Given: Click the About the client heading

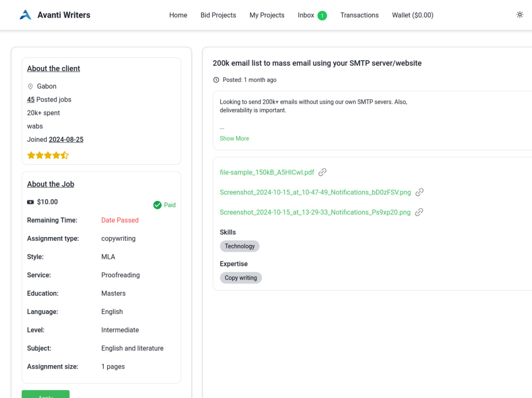Looking at the screenshot, I should click(x=54, y=69).
